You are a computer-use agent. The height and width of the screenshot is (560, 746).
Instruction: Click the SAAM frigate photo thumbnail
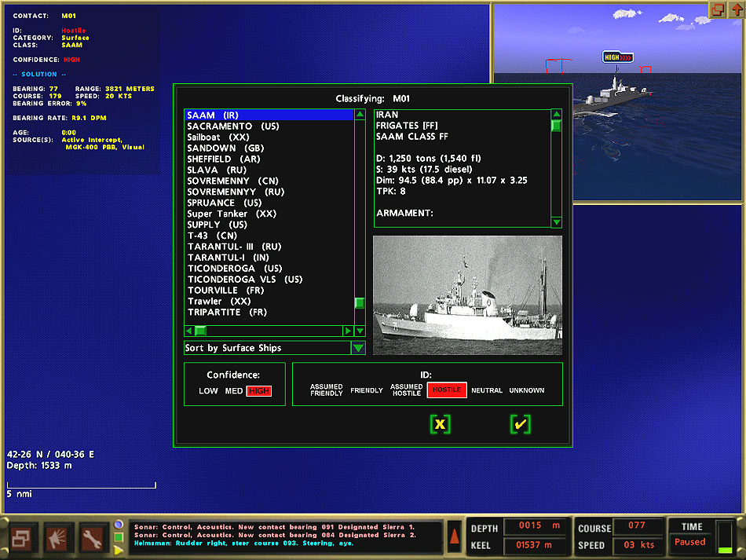(468, 295)
